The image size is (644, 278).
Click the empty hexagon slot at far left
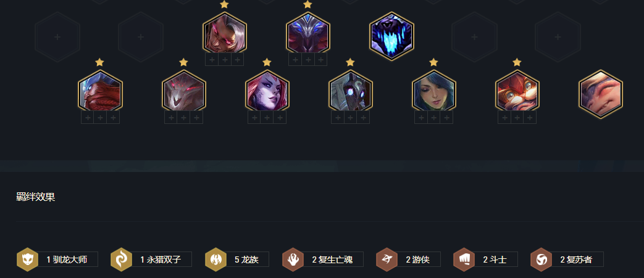click(x=57, y=37)
